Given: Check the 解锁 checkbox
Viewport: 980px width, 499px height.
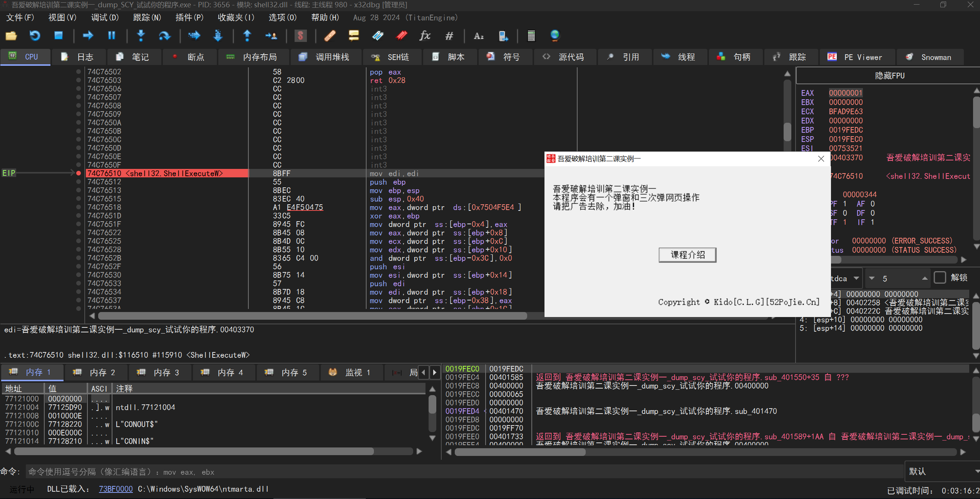Looking at the screenshot, I should pyautogui.click(x=940, y=278).
